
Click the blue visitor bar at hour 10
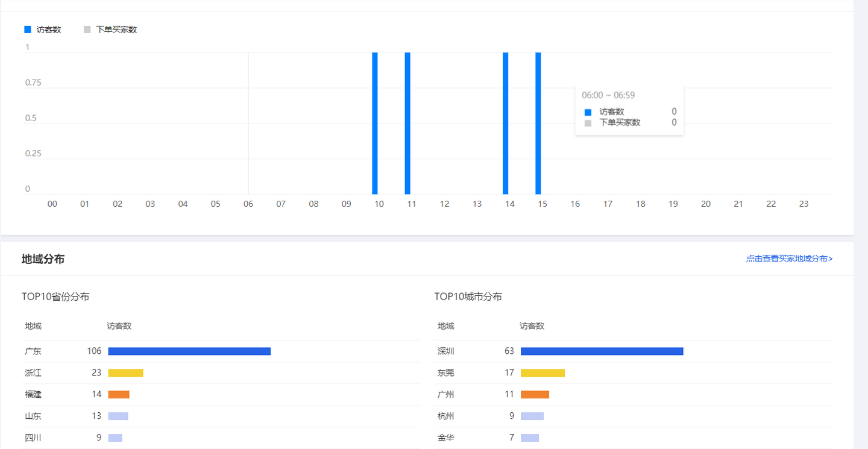pyautogui.click(x=375, y=123)
